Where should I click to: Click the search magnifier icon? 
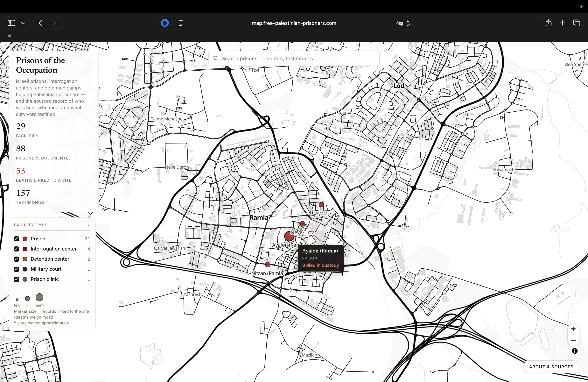pyautogui.click(x=216, y=58)
